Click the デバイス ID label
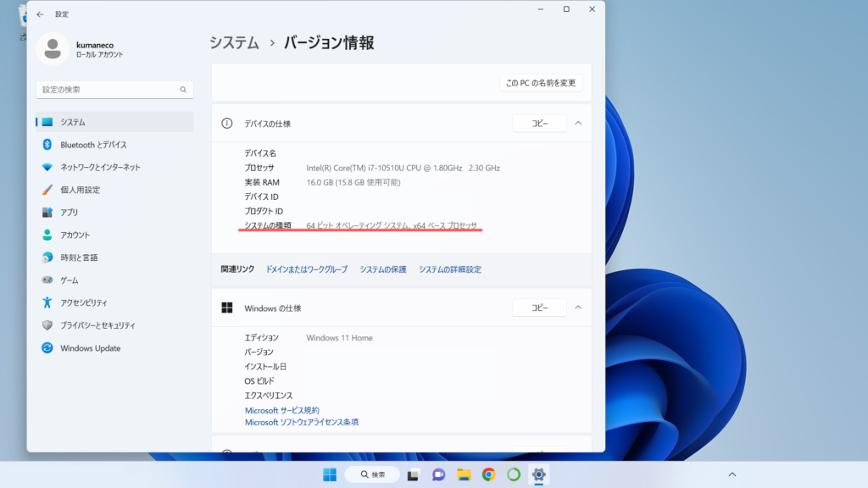Viewport: 868px width, 488px height. tap(261, 197)
